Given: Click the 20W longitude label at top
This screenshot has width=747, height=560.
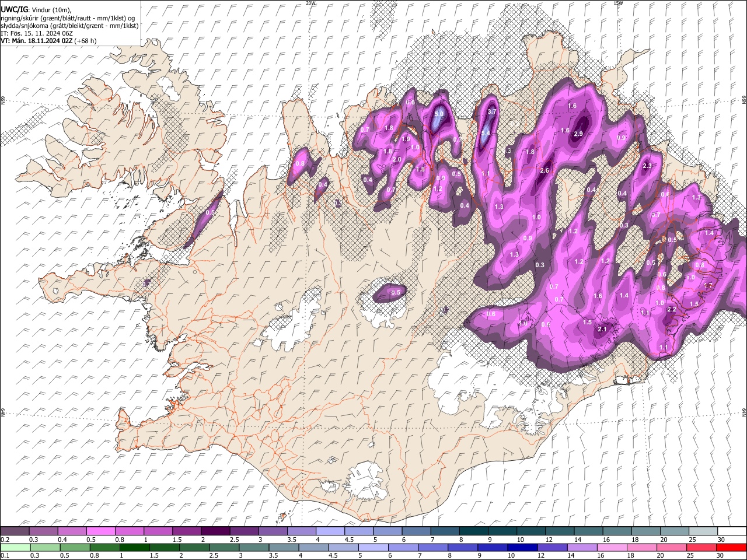Looking at the screenshot, I should [x=310, y=3].
